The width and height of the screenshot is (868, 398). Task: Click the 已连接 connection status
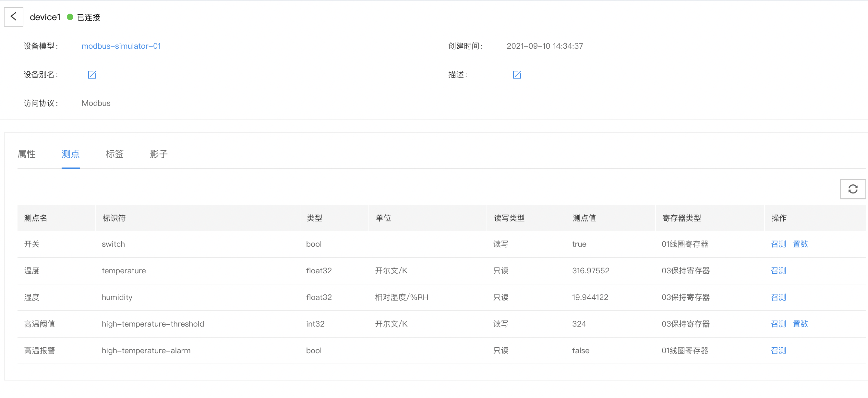[x=88, y=17]
